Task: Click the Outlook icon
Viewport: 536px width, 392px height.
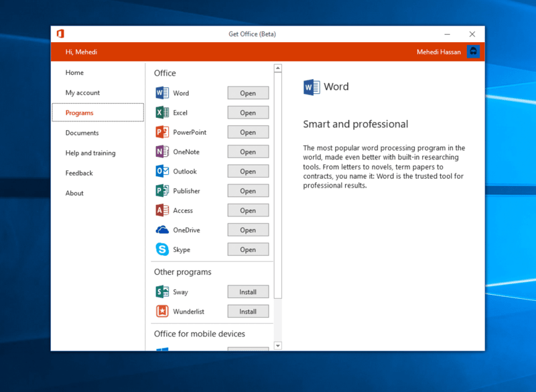Action: (x=161, y=172)
